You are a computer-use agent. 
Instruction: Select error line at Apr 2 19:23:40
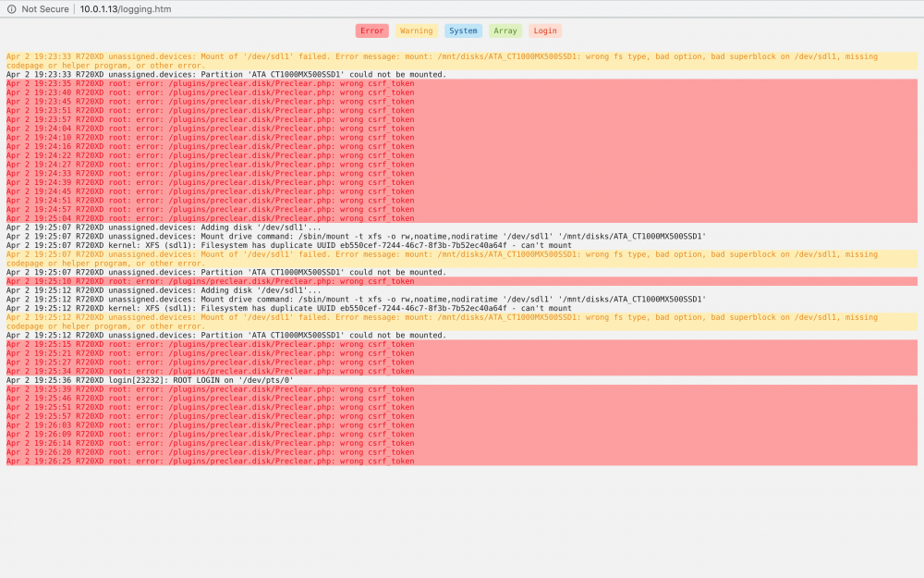(462, 92)
